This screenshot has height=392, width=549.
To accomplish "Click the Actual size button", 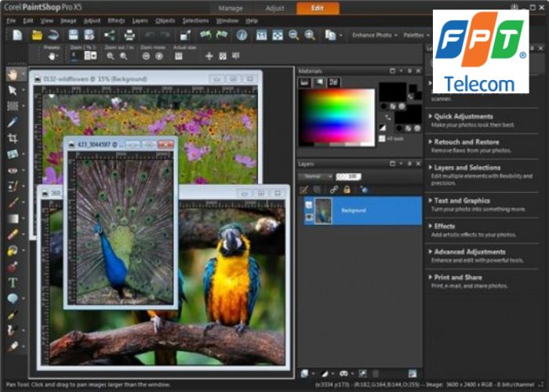I will click(179, 56).
